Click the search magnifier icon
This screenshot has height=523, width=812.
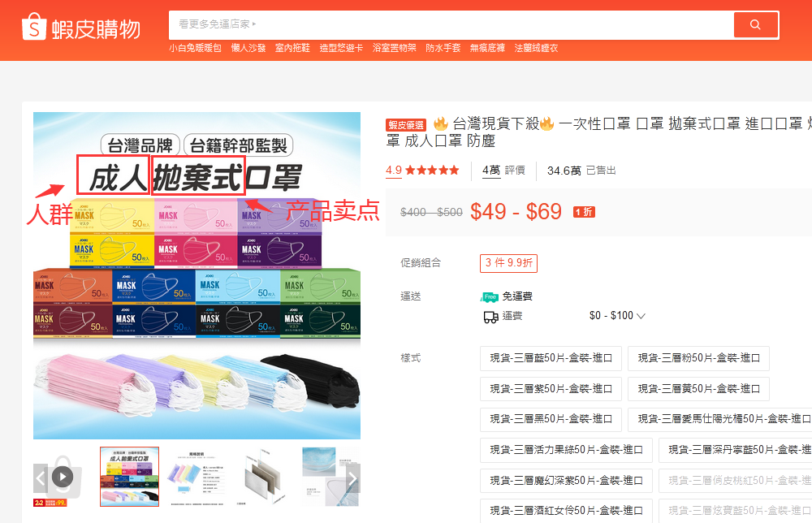pos(755,24)
